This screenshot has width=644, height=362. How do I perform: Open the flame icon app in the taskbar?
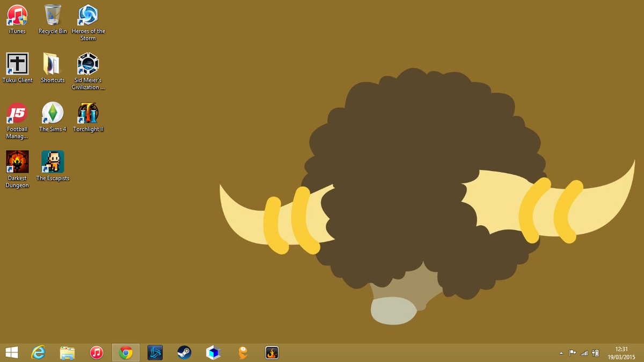coord(272,352)
